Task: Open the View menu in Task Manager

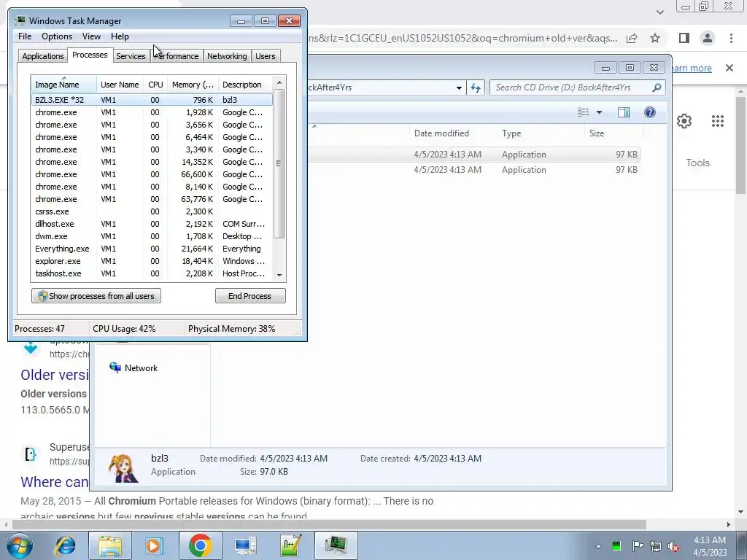Action: (x=91, y=36)
